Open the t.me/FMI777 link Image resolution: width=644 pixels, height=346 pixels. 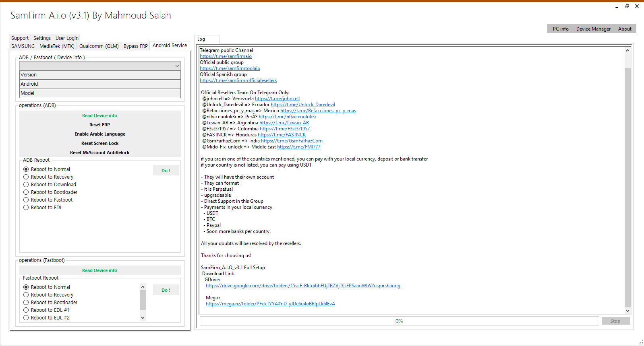coord(298,147)
